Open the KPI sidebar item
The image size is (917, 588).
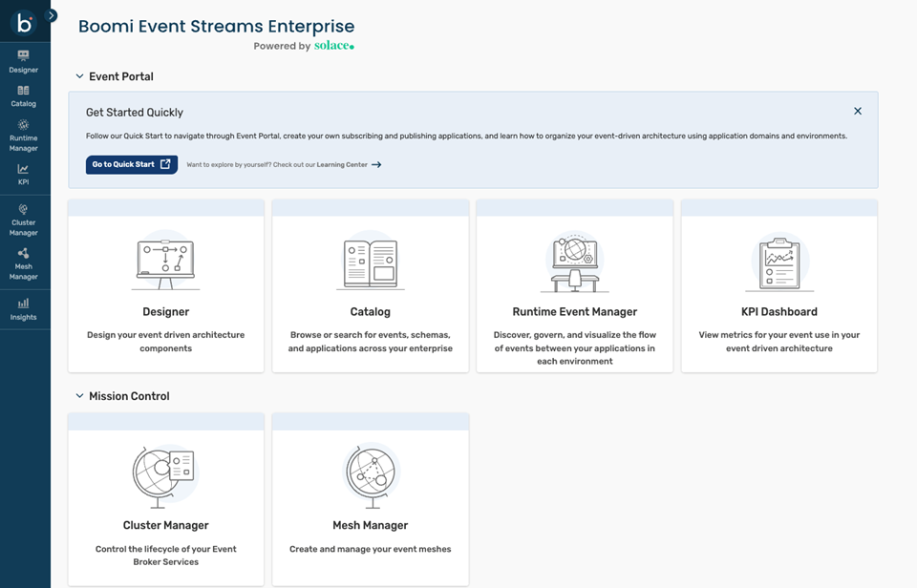click(24, 174)
